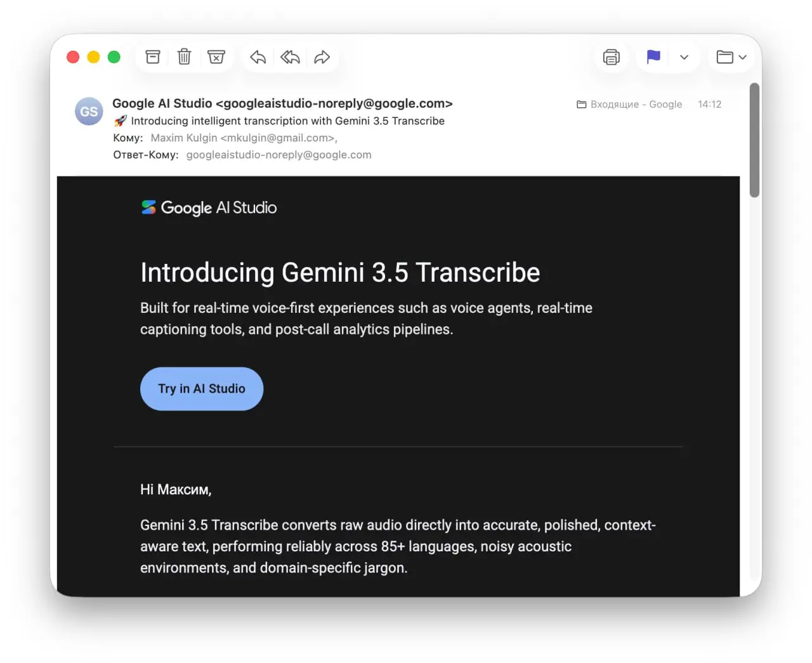Viewport: 812px width, 663px height.
Task: Click the Hi Максим greeting text
Action: pos(176,490)
